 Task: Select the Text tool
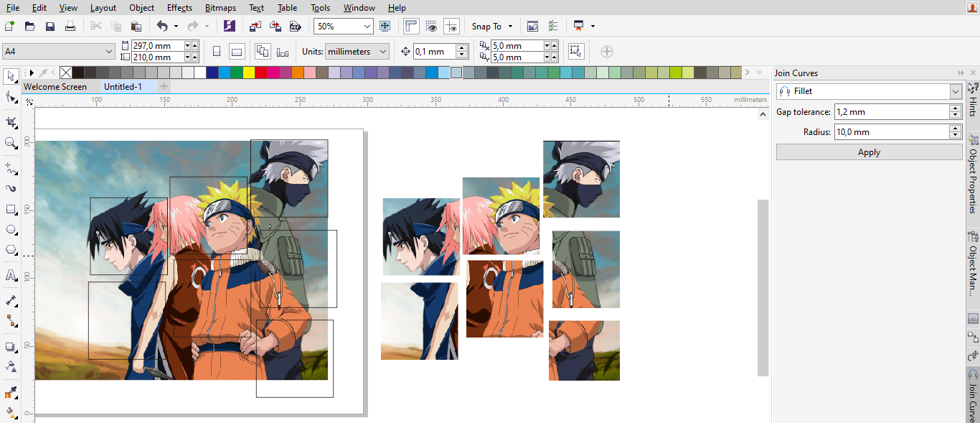point(10,275)
